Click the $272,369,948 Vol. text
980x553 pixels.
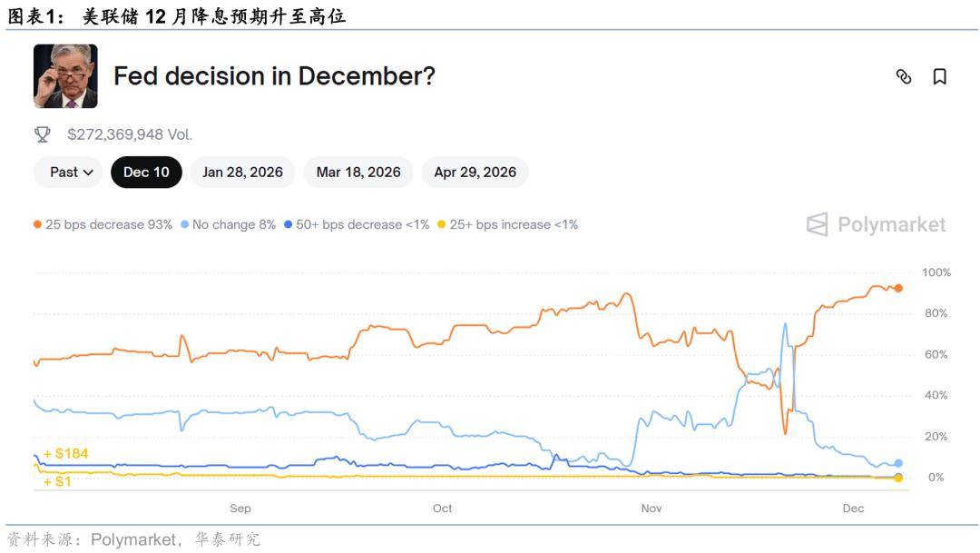pos(130,134)
